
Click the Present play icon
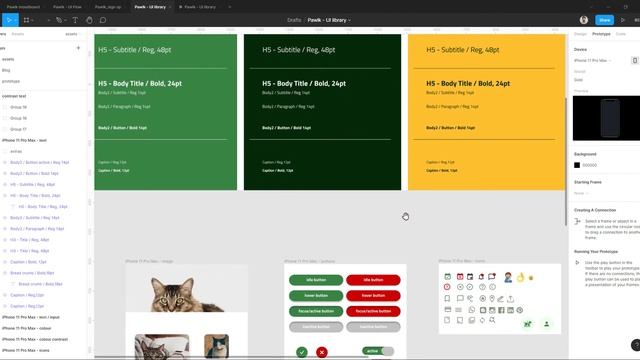[623, 20]
